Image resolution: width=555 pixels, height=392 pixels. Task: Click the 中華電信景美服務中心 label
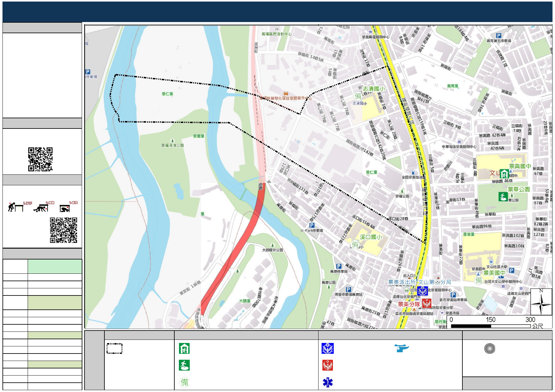459,147
